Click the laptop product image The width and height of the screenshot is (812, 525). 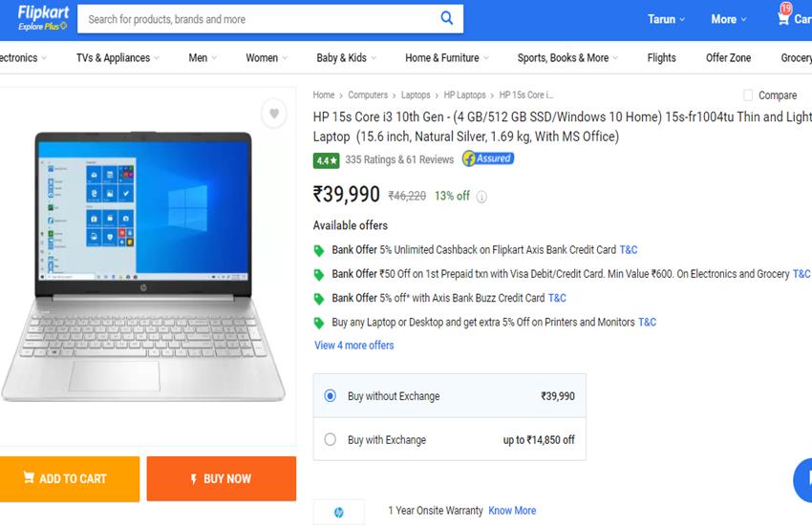pos(143,266)
